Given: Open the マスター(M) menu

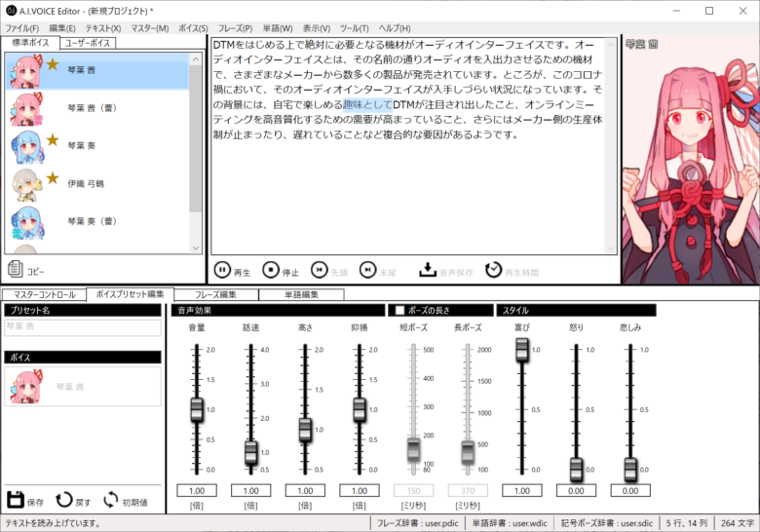Looking at the screenshot, I should click(x=150, y=28).
